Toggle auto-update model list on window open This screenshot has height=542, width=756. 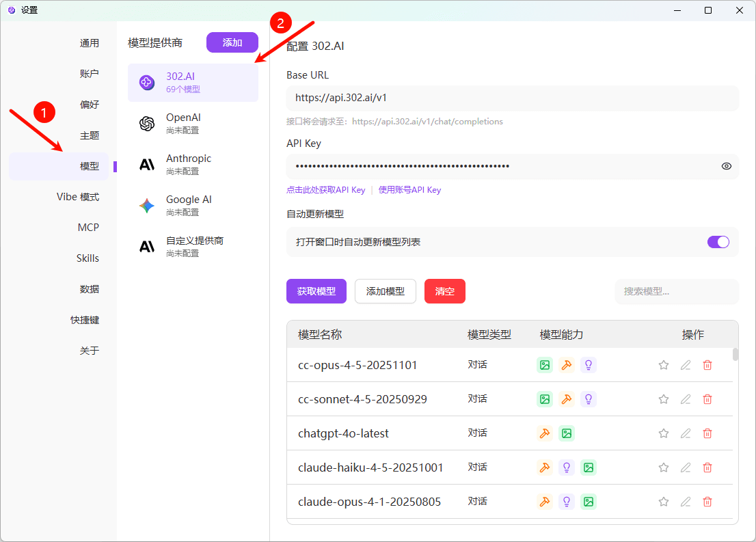tap(718, 242)
